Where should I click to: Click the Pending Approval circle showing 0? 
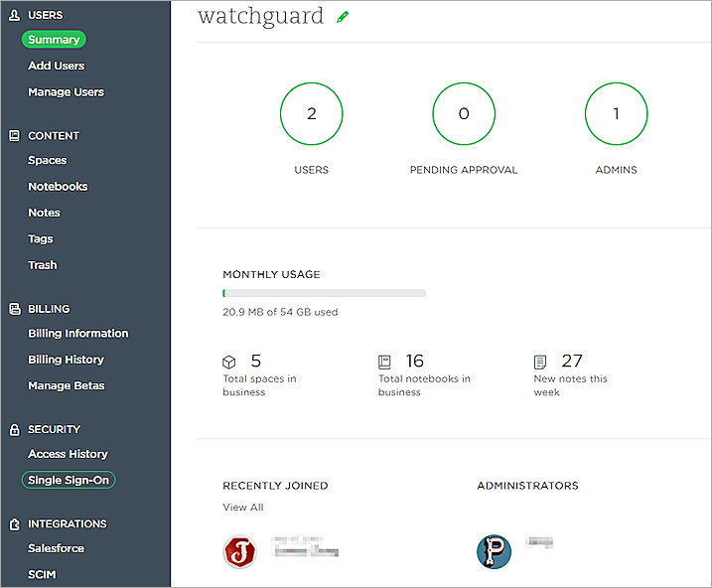tap(464, 114)
